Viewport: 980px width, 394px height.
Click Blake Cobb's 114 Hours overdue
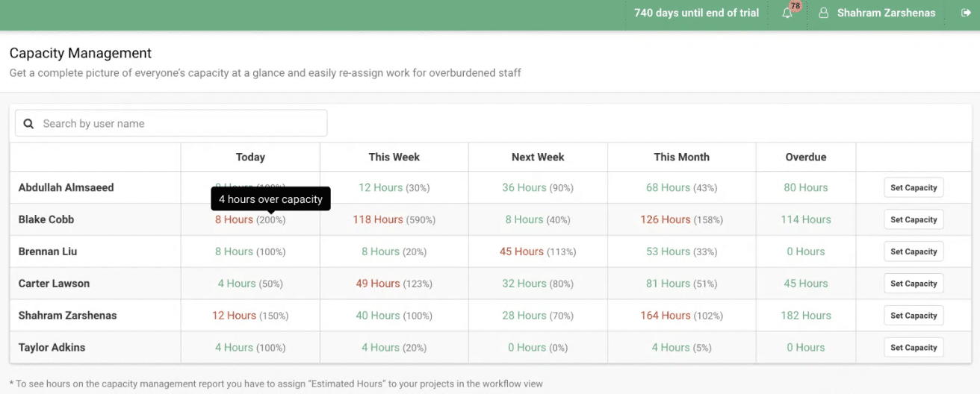tap(806, 219)
